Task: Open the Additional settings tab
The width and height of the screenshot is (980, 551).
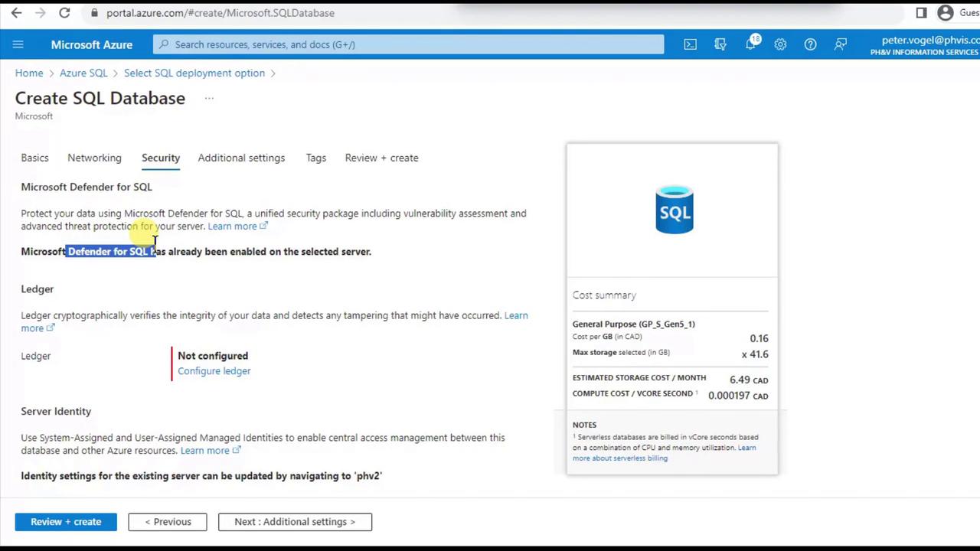Action: [x=241, y=158]
